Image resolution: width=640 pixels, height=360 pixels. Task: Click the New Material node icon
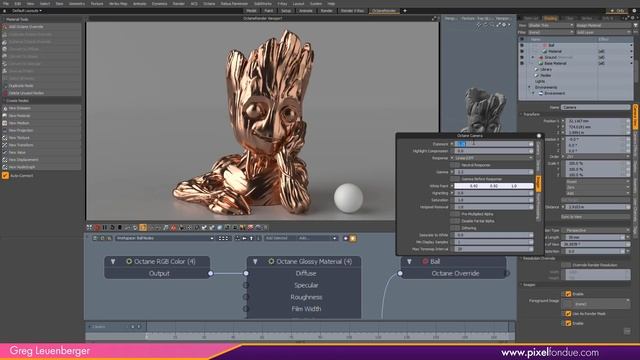pyautogui.click(x=5, y=116)
